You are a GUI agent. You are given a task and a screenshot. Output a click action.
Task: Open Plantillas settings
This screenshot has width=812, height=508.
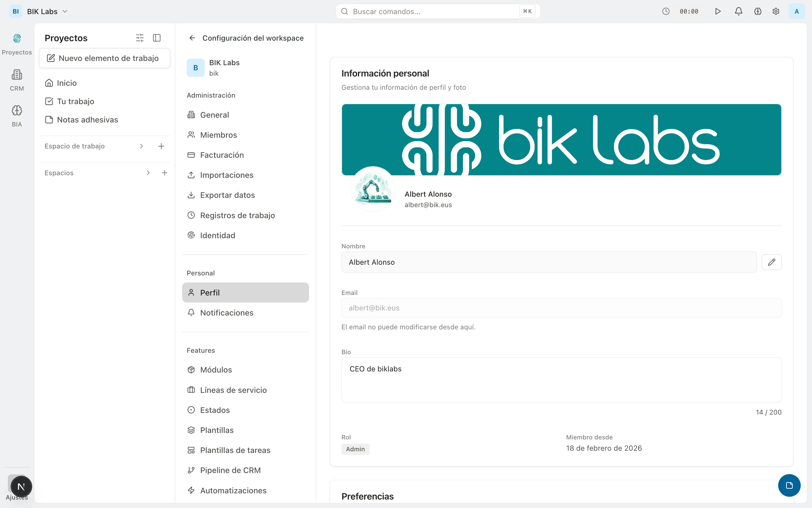(x=245, y=430)
